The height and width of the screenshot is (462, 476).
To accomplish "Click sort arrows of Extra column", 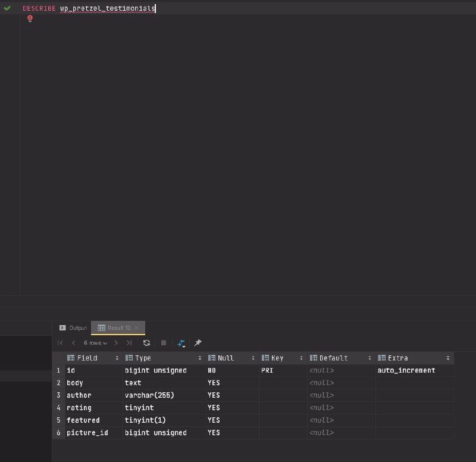I will pos(448,358).
